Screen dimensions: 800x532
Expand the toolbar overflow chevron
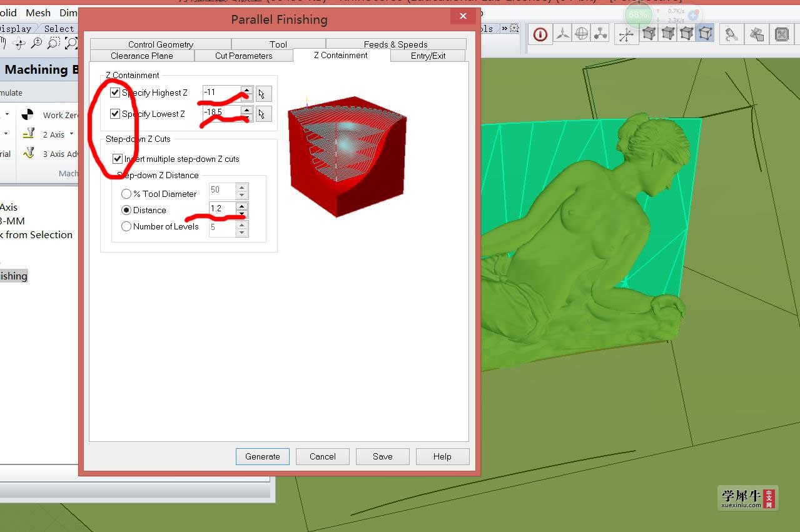pos(504,28)
